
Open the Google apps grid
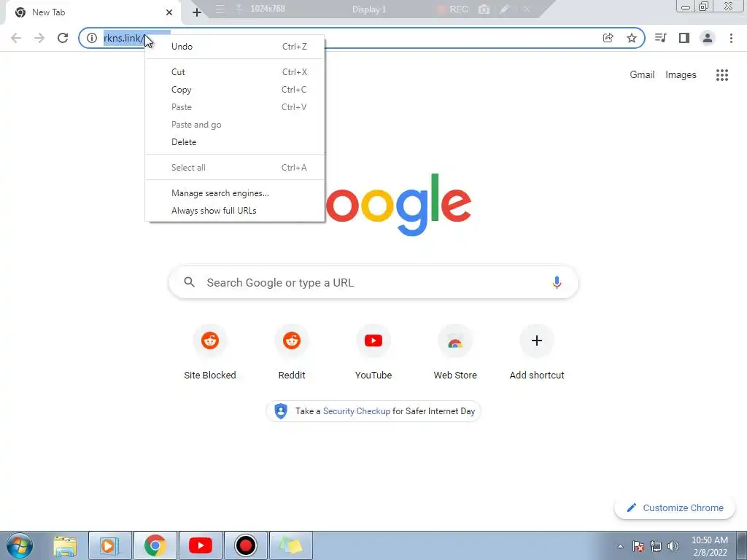[x=721, y=75]
